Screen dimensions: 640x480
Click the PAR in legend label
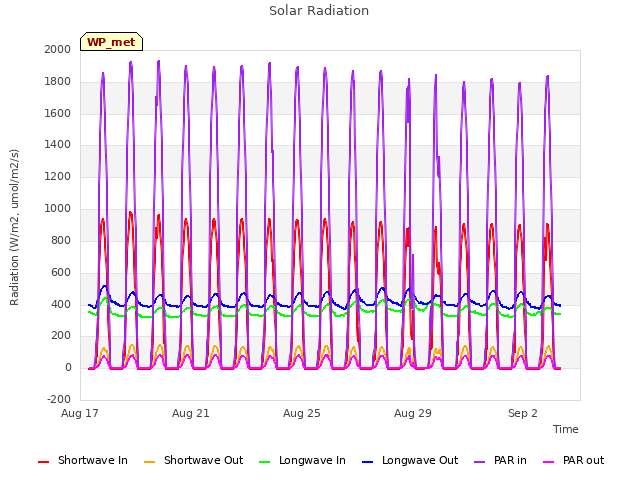[510, 460]
